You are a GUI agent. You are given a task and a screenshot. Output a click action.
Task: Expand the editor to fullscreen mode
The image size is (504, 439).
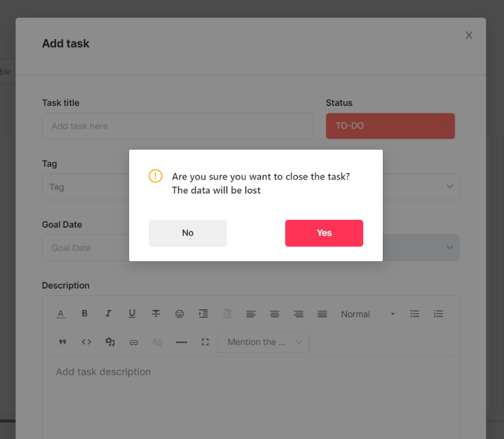tap(205, 342)
